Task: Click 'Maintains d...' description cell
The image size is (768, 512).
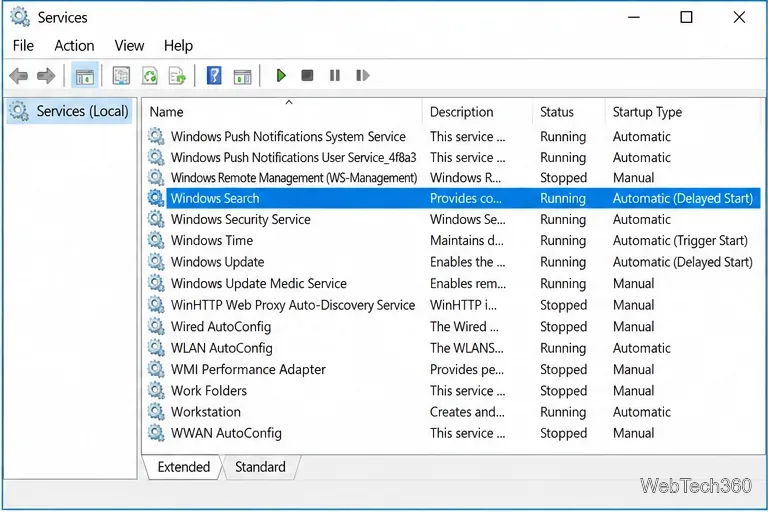Action: 467,240
